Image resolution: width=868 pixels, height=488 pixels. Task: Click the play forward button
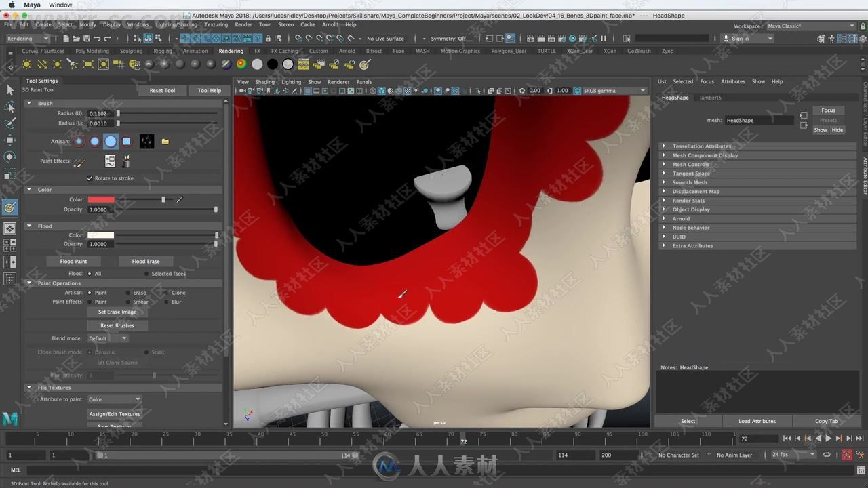coord(828,439)
